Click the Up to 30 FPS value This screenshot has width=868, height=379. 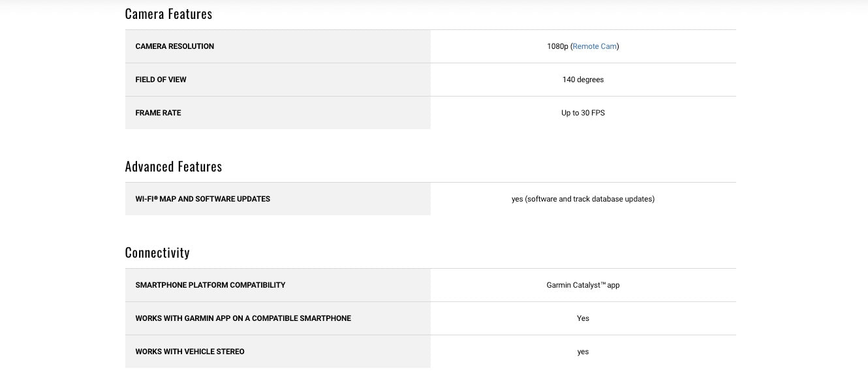pos(583,113)
